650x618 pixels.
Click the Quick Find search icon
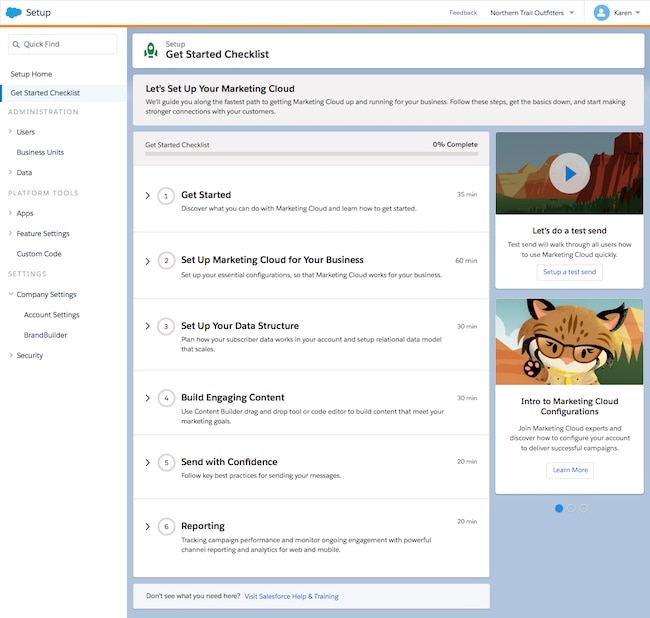[x=16, y=44]
